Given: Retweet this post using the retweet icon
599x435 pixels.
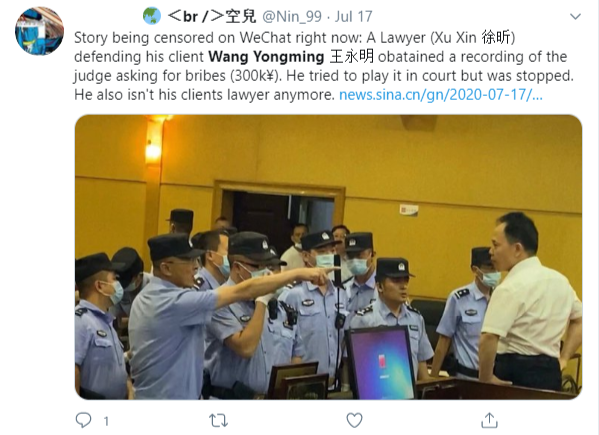Looking at the screenshot, I should click(x=219, y=421).
